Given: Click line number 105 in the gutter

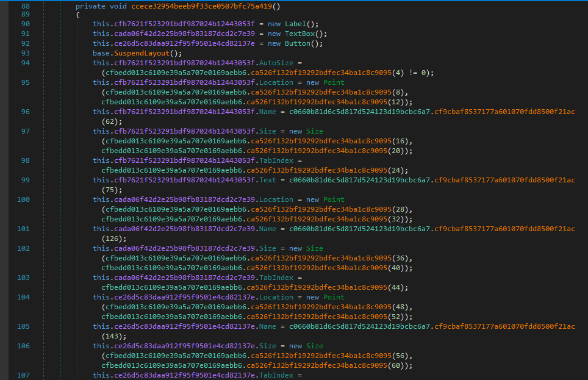Looking at the screenshot, I should click(x=23, y=326).
